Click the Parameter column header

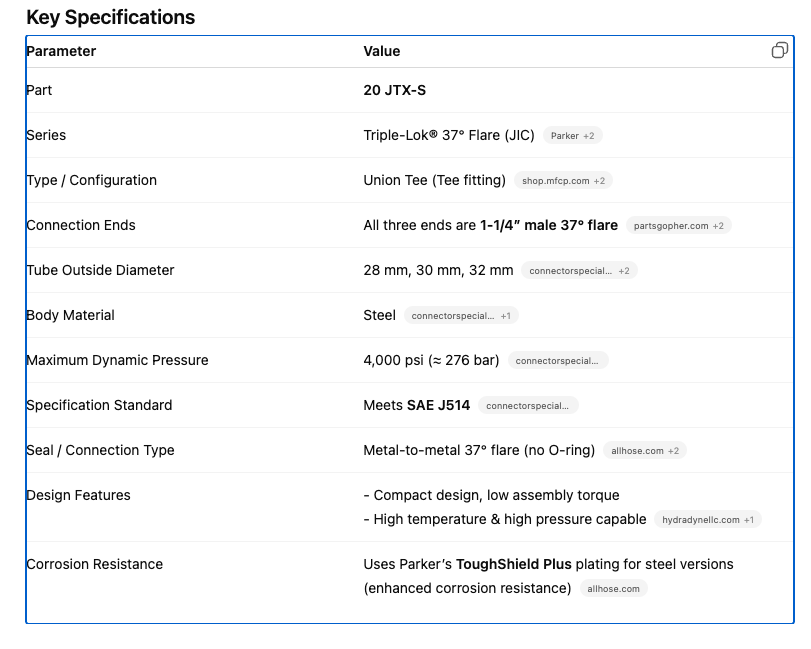pos(61,51)
